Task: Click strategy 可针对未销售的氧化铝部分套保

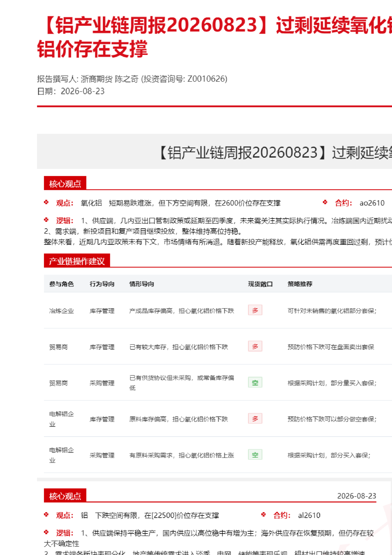Action: click(x=332, y=311)
